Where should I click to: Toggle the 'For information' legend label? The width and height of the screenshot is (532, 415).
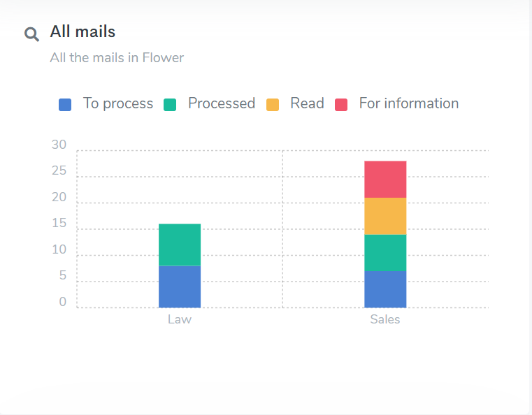(408, 103)
